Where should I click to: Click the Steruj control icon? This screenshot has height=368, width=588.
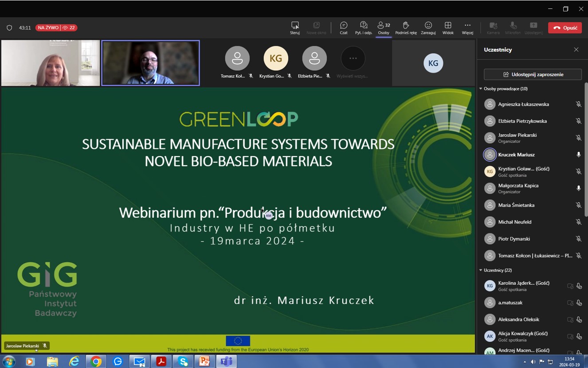(295, 27)
